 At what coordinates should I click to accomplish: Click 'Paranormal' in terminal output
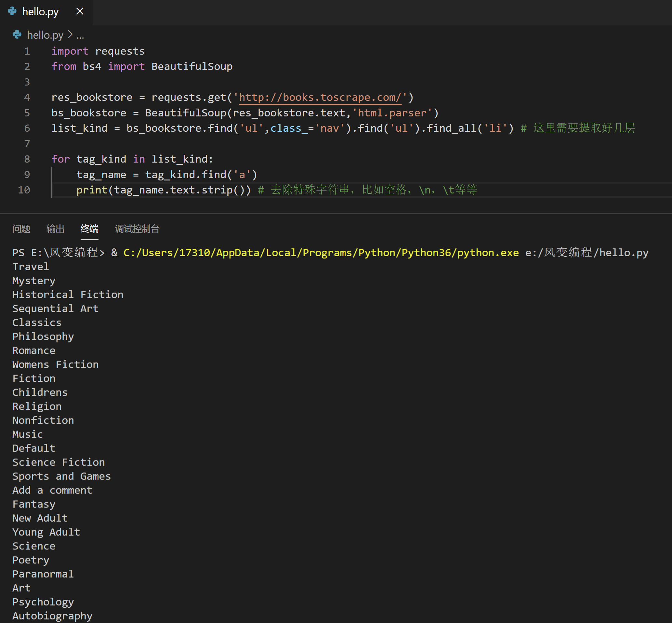pyautogui.click(x=43, y=574)
